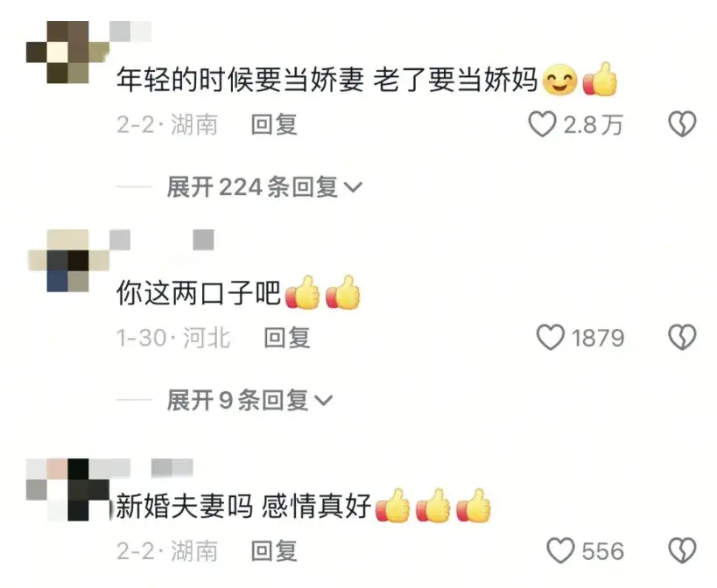The height and width of the screenshot is (588, 717).
Task: Open third commenter's username
Action: tap(151, 468)
